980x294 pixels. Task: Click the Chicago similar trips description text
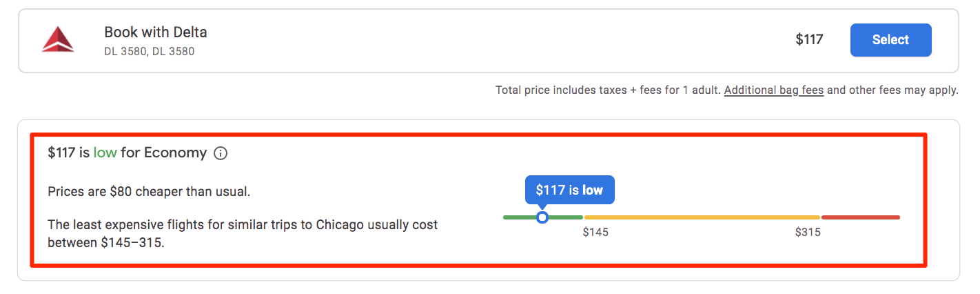point(243,234)
